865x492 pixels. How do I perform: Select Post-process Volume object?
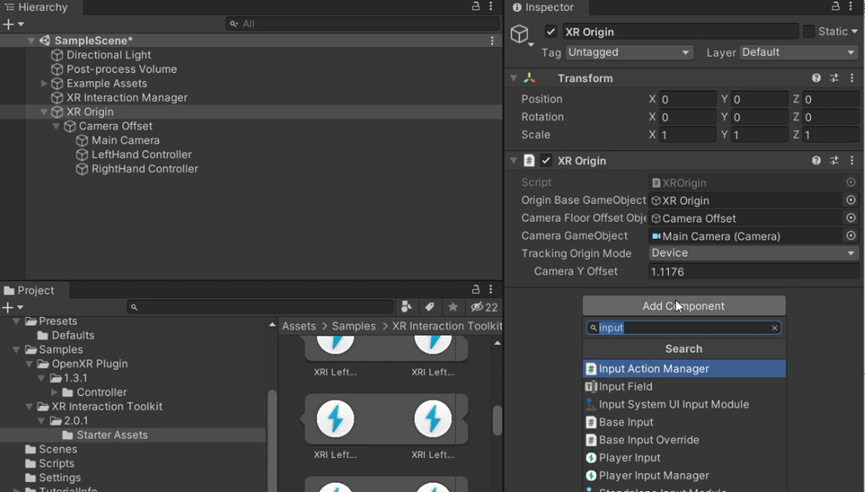tap(121, 69)
